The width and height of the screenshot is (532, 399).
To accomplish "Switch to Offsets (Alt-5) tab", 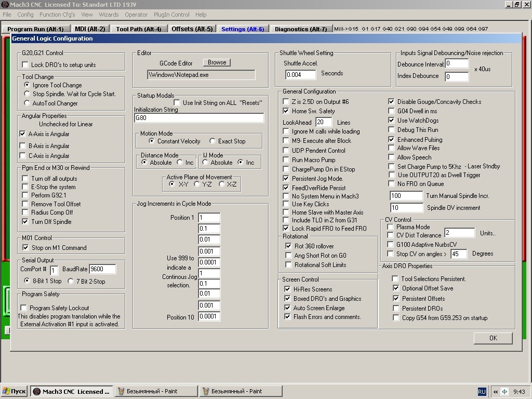I will point(192,29).
